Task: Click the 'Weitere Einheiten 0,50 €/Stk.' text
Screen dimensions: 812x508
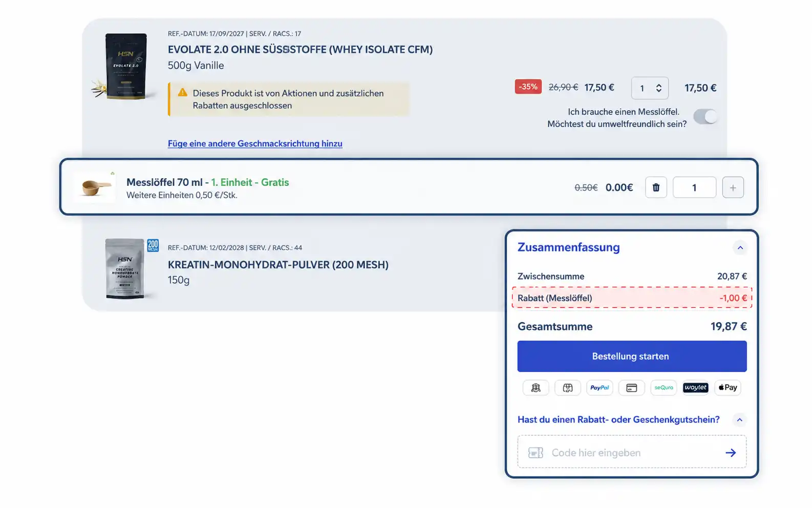Action: tap(182, 195)
